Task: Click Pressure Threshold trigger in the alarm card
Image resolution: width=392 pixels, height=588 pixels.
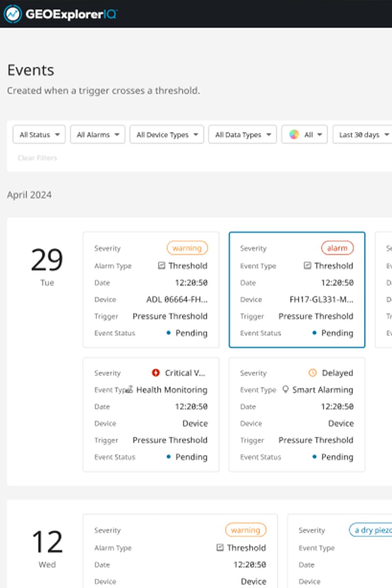Action: (316, 316)
